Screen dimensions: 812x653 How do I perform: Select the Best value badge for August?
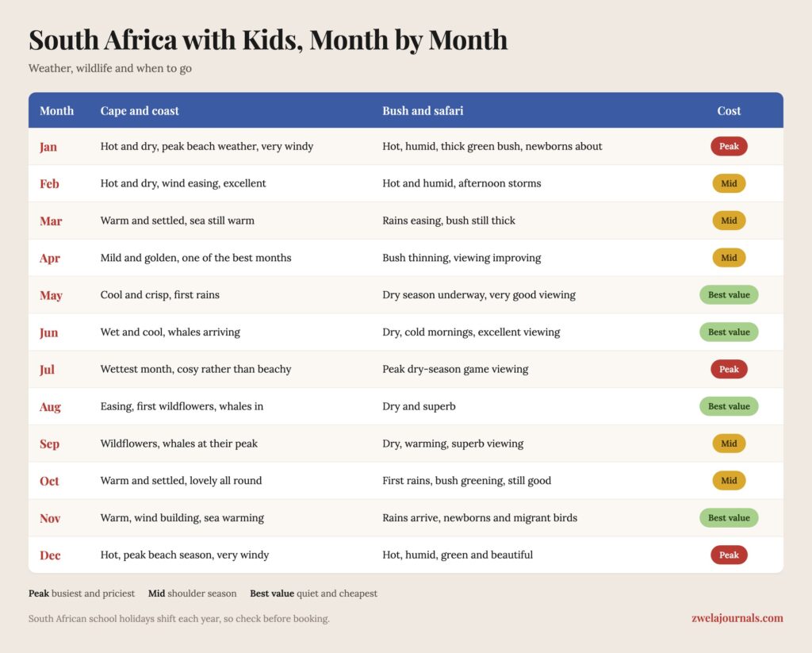(x=729, y=406)
